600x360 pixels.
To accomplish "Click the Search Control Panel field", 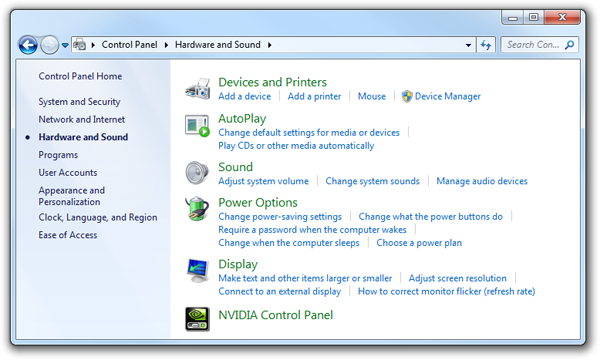I will [539, 45].
